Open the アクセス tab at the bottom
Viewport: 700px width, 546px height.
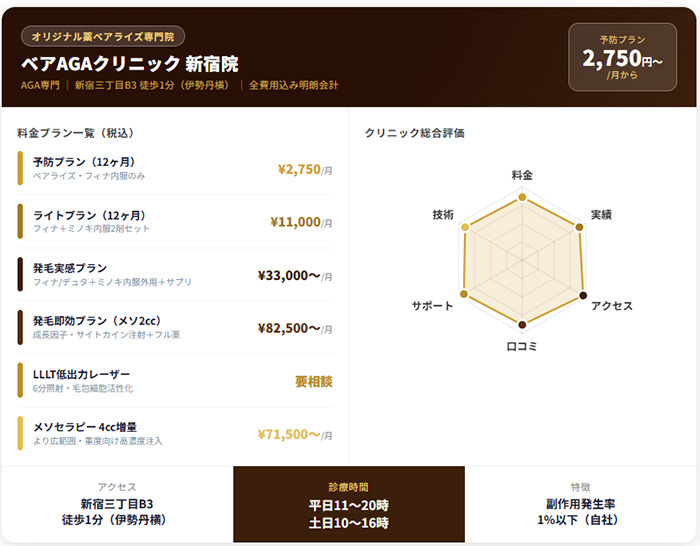[x=117, y=506]
